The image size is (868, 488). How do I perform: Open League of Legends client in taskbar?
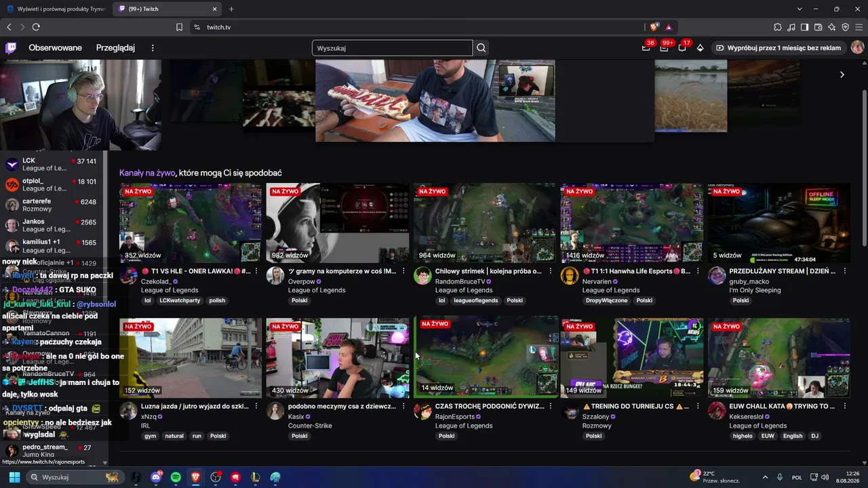click(x=255, y=477)
